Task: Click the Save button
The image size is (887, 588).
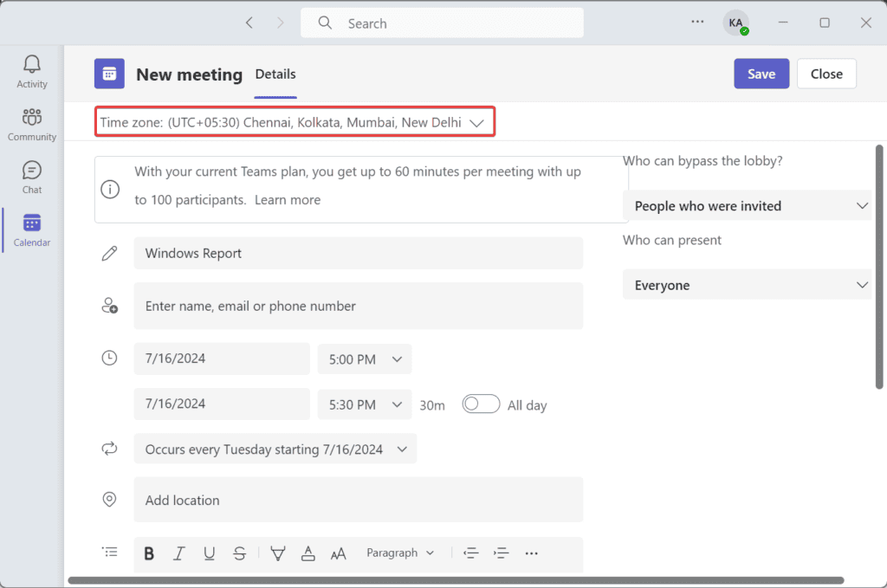Action: click(x=761, y=74)
